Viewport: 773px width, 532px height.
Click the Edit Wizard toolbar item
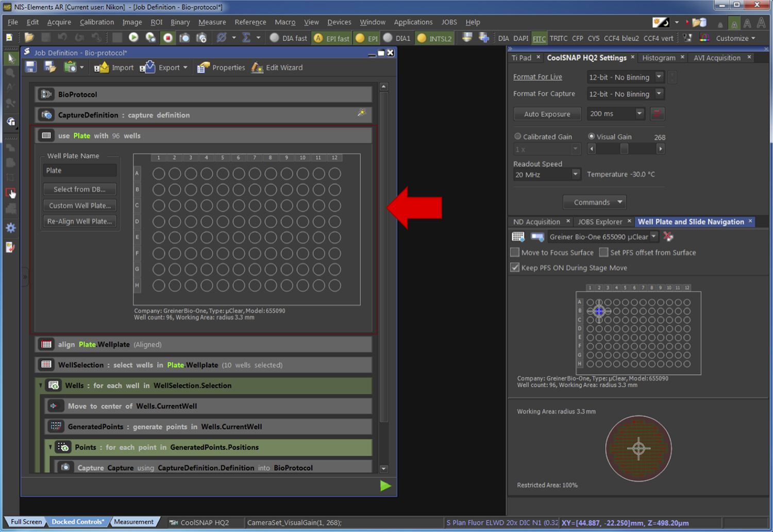tap(277, 68)
